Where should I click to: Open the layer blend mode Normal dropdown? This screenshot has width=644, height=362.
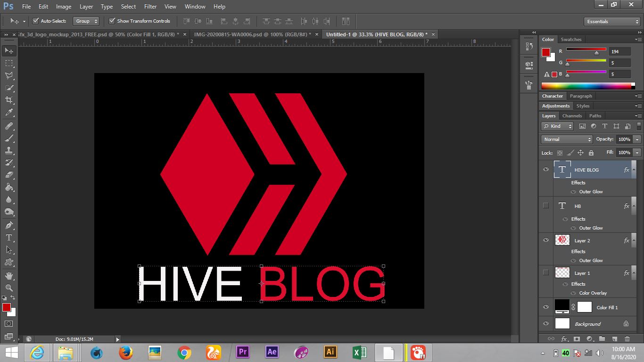[x=567, y=140]
